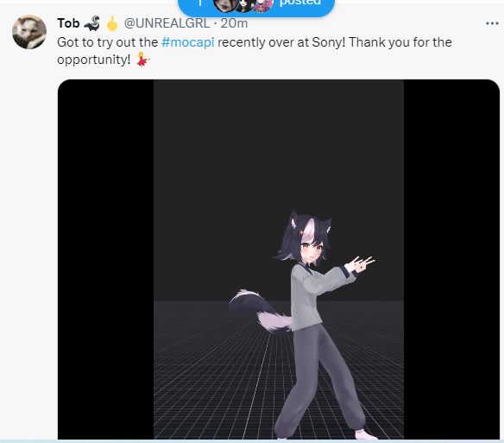Open the three-dot more options menu
The width and height of the screenshot is (504, 443).
pos(492,23)
